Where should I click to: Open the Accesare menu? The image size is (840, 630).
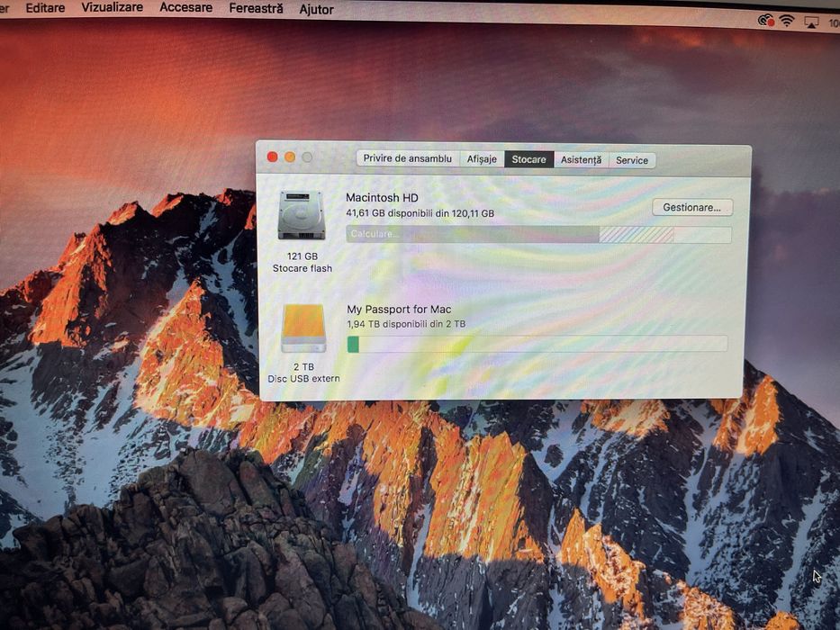[x=185, y=8]
